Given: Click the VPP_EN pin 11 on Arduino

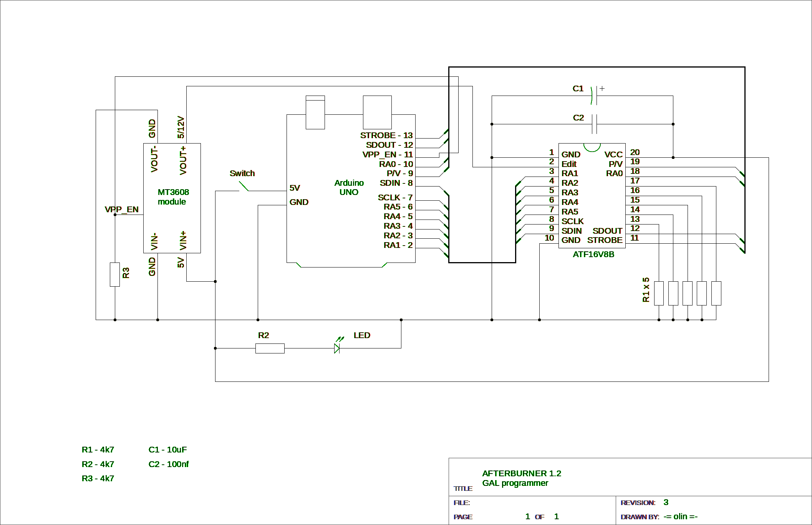Looking at the screenshot, I should (388, 154).
